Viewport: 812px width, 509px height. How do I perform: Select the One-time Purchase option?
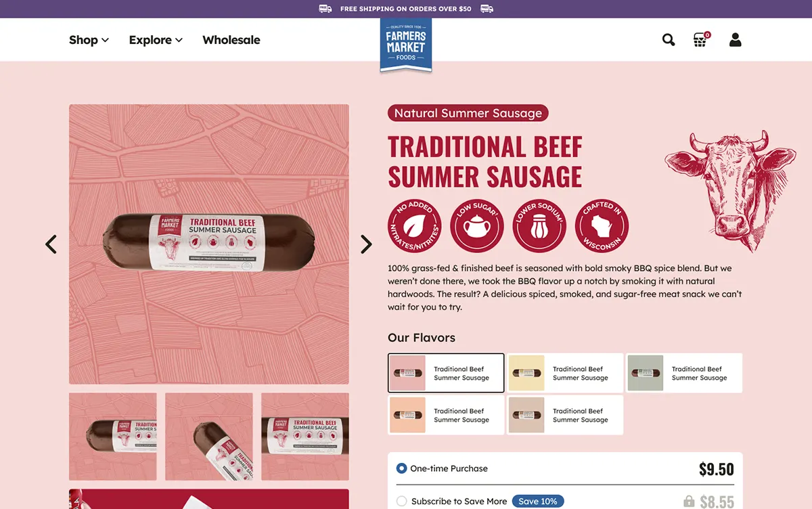tap(402, 468)
